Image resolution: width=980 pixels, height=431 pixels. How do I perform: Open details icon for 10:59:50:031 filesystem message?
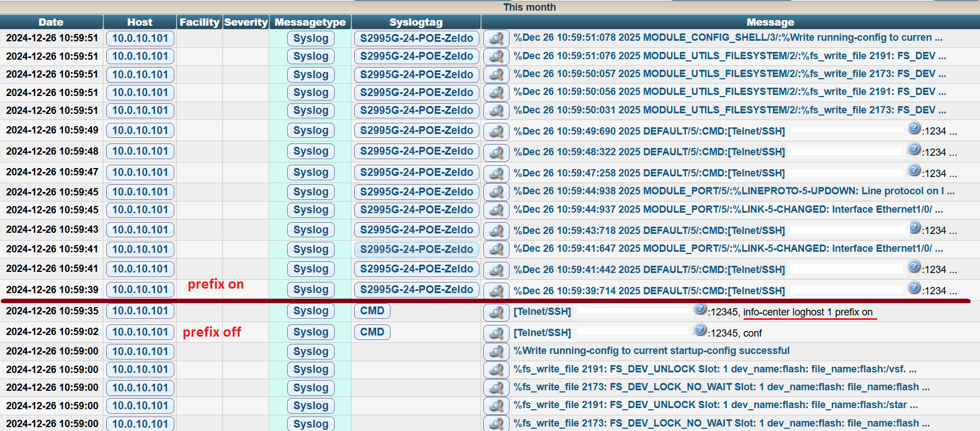tap(496, 111)
